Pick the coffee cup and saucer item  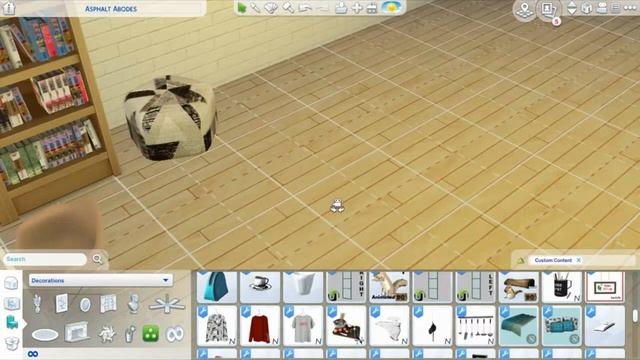click(260, 287)
